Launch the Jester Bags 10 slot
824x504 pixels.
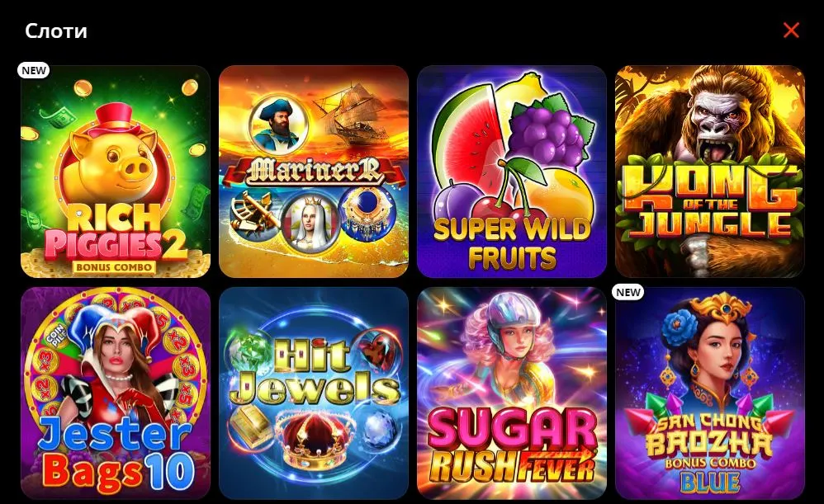tap(116, 393)
